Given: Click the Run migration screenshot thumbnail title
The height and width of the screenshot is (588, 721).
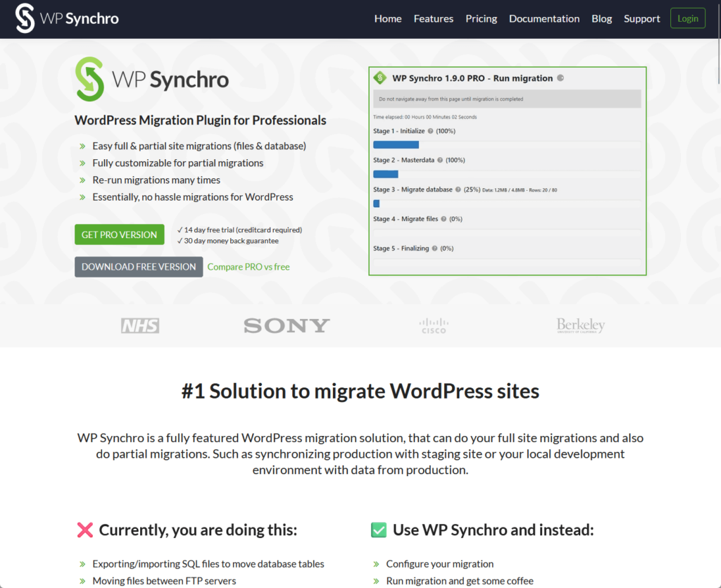Looking at the screenshot, I should (472, 78).
